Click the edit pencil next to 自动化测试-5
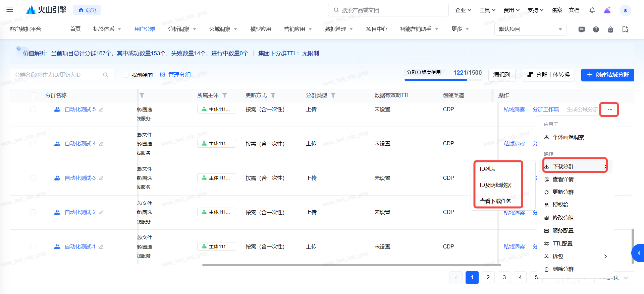This screenshot has height=294, width=644. tap(101, 109)
